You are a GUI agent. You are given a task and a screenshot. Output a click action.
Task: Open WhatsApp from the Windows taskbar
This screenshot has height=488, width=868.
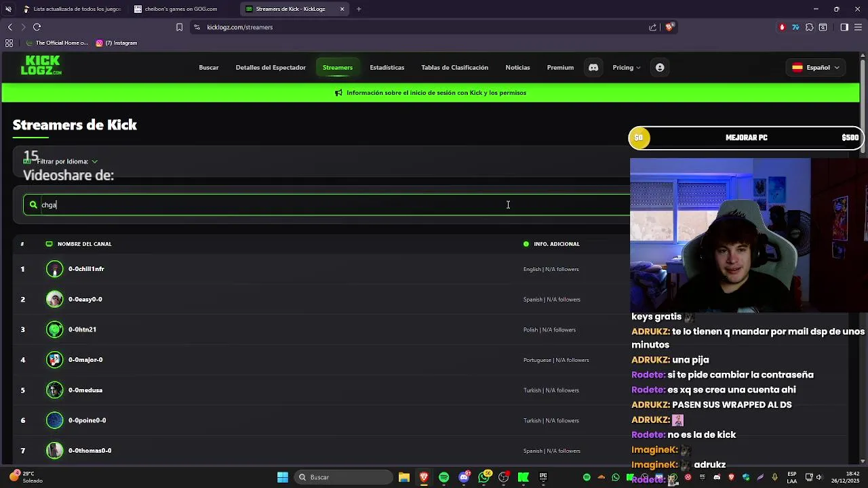[x=484, y=477]
